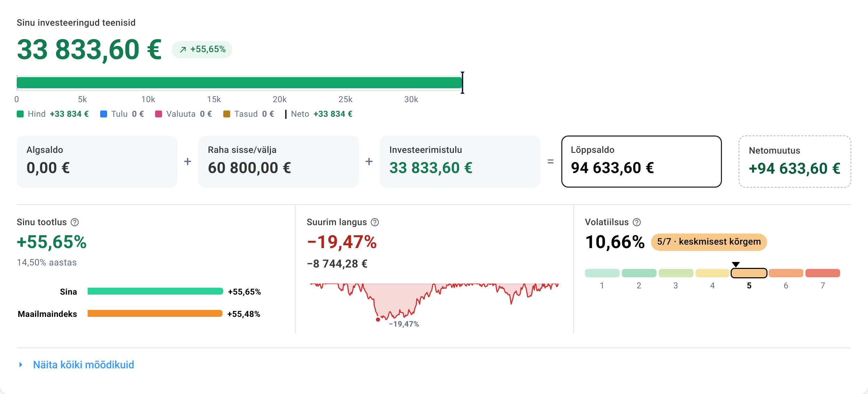Click the '10,66%' volatility value

[x=615, y=242]
